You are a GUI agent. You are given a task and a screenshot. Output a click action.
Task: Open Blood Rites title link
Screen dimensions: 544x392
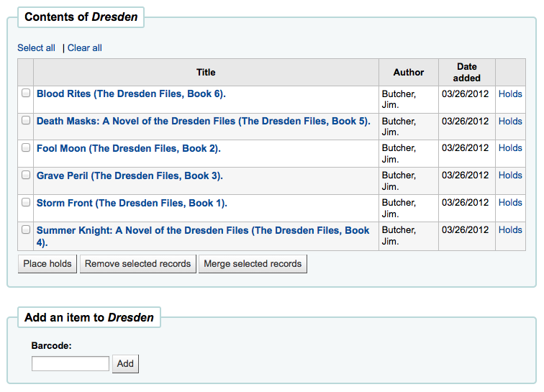[131, 94]
